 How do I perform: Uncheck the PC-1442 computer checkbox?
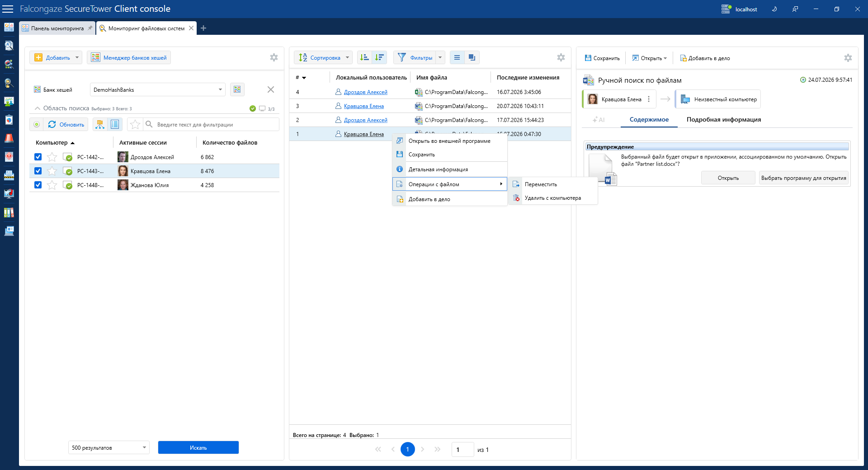(38, 157)
